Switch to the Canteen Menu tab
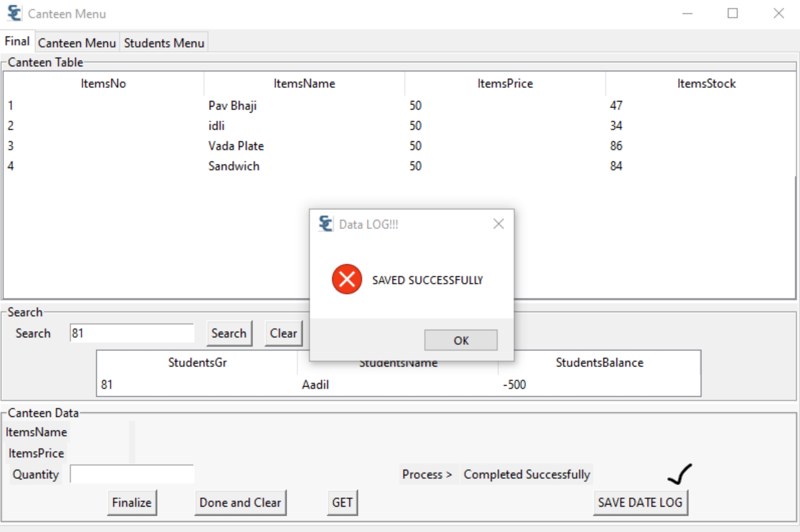The height and width of the screenshot is (532, 800). click(77, 43)
